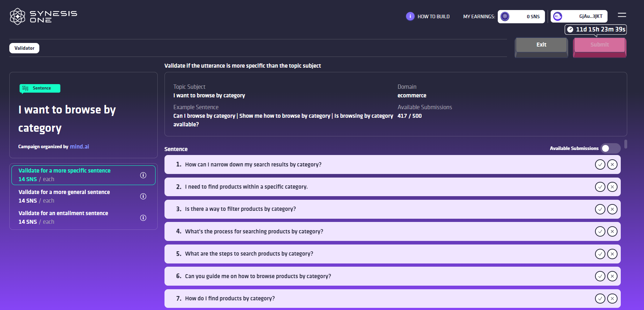Open the hamburger menu
644x310 pixels.
pyautogui.click(x=622, y=15)
